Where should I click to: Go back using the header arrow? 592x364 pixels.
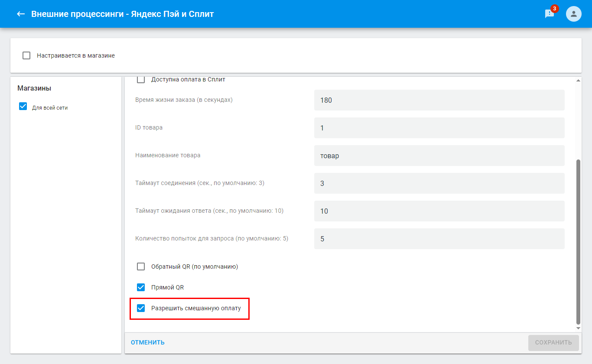pyautogui.click(x=20, y=14)
